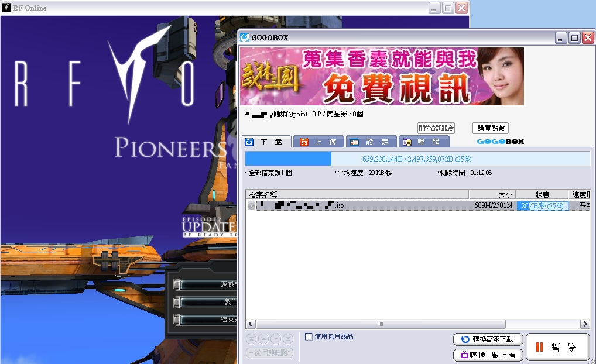Click the move-to-bottom arrow icon
Screen dimensions: 596x364
288,338
